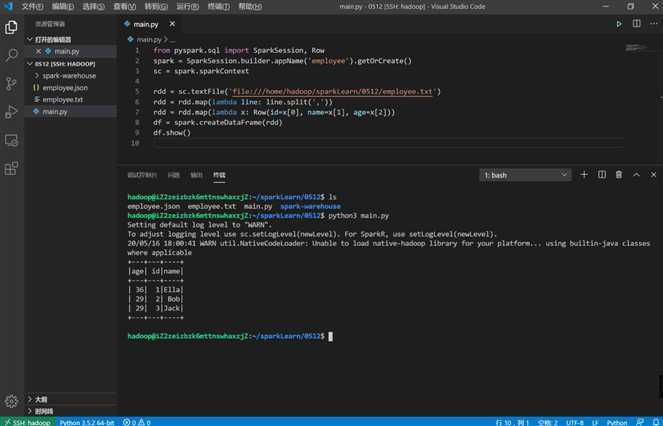Open the File menu

(32, 6)
